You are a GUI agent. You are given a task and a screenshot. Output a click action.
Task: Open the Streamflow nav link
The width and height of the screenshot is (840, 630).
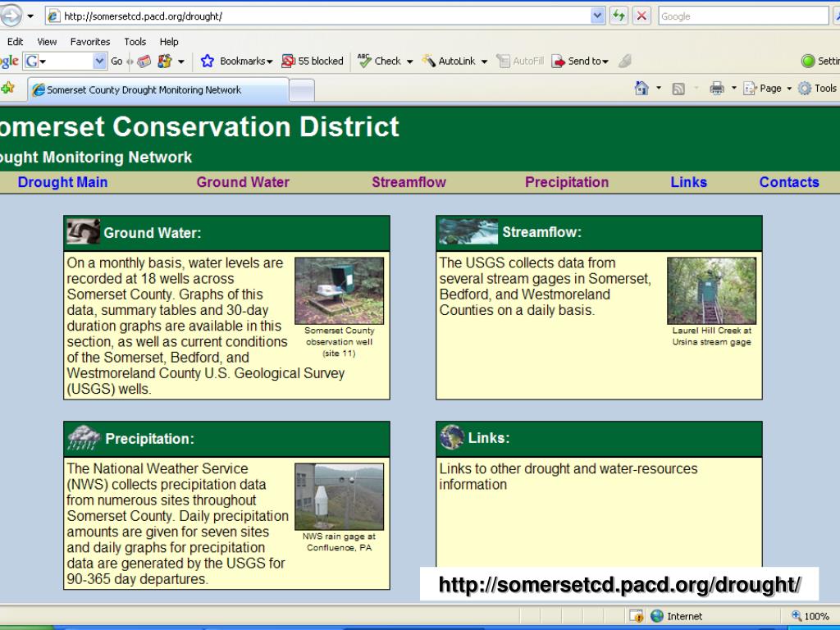[x=409, y=182]
